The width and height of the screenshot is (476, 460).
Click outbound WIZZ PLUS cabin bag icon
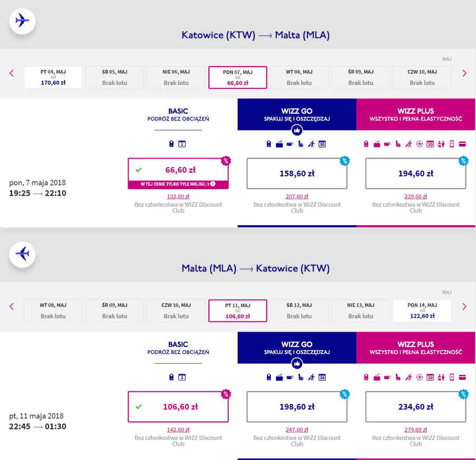(x=366, y=144)
